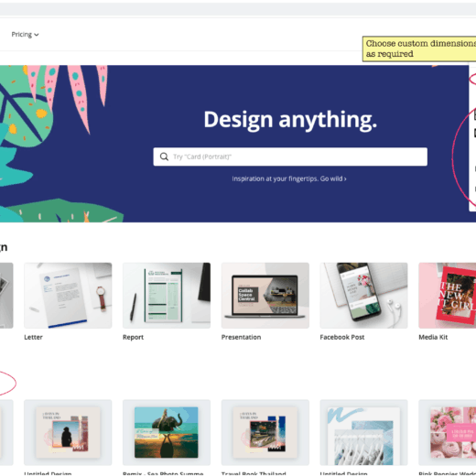476x476 pixels.
Task: Open the Facebook Post template thumbnail
Action: click(x=363, y=296)
